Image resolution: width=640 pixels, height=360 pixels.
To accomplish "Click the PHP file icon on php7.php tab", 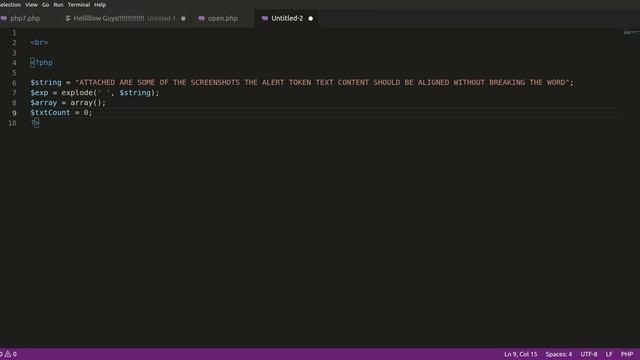I will click(4, 18).
